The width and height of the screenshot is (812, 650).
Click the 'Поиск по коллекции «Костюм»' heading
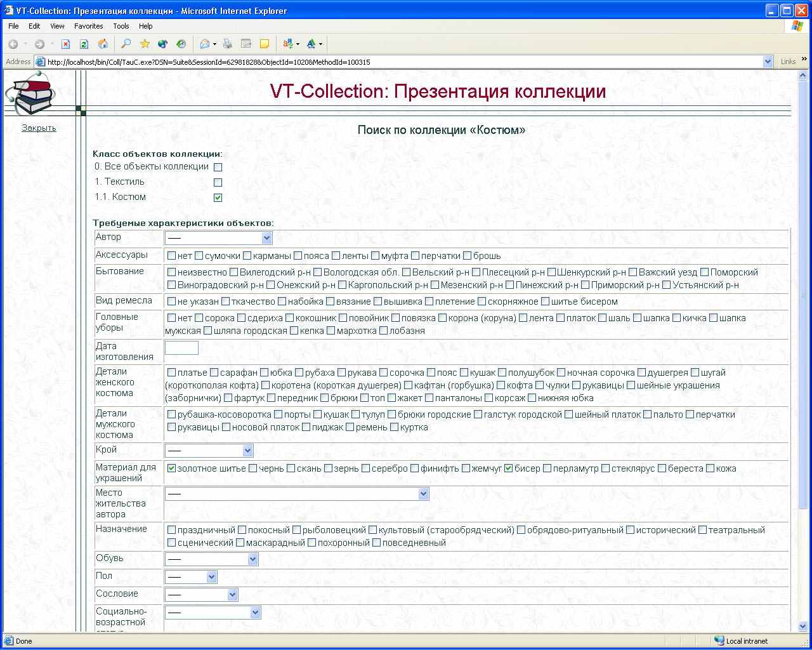[442, 130]
